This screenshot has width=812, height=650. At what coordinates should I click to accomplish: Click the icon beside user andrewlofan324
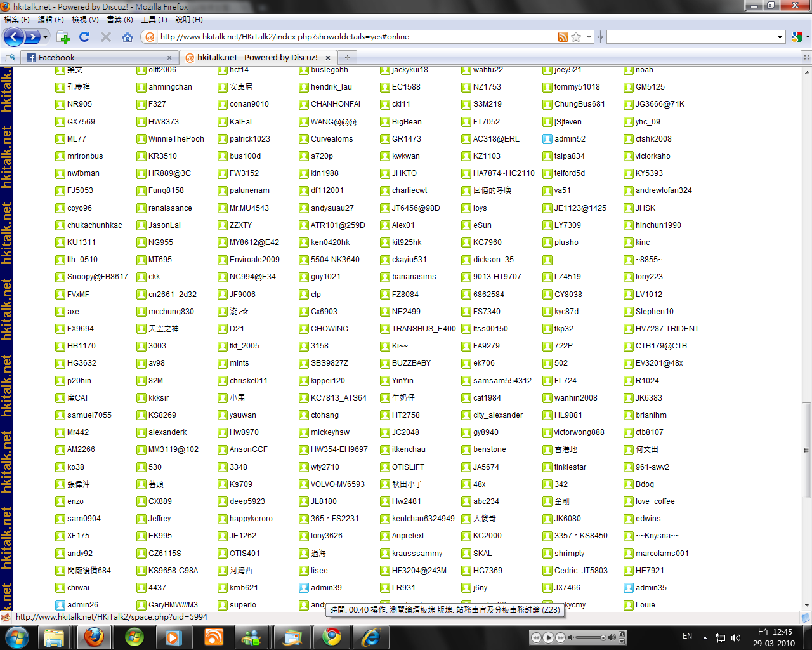(x=629, y=190)
